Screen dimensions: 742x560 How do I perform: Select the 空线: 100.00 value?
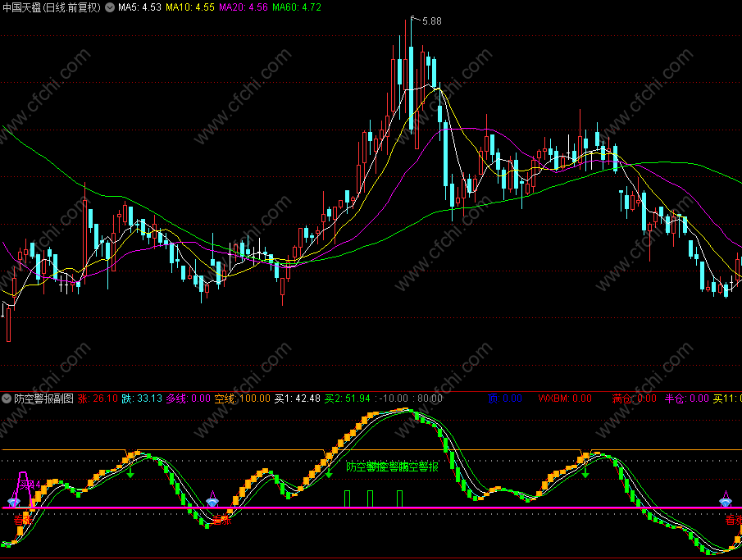tap(243, 398)
